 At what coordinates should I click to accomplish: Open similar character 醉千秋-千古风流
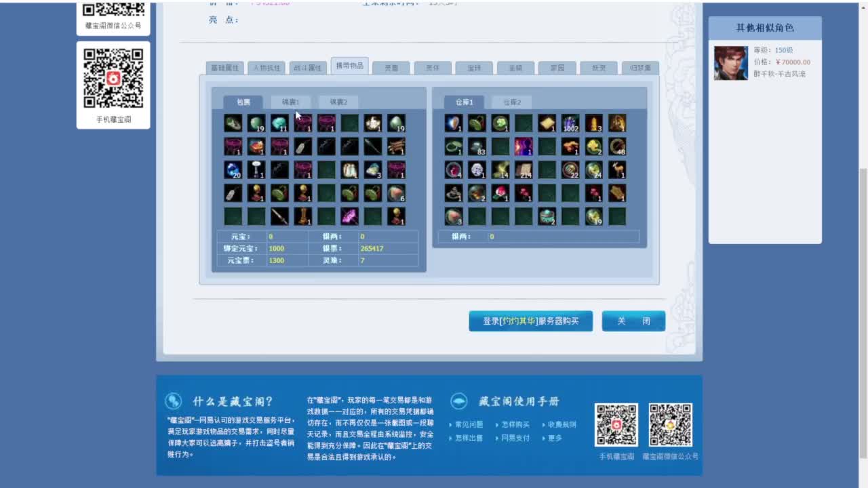779,74
